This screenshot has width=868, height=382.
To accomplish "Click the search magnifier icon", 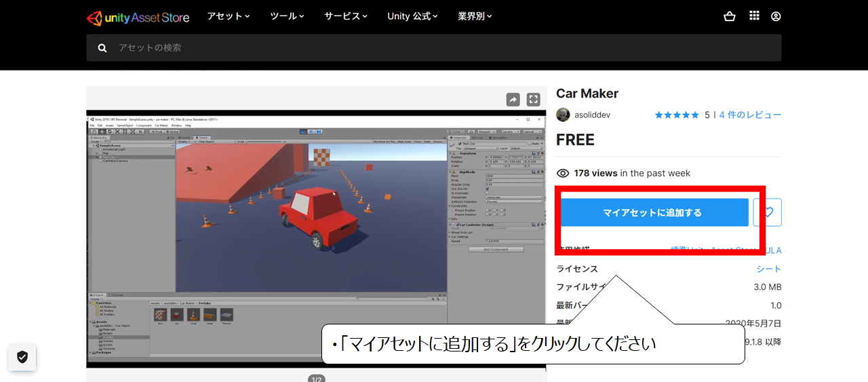I will (102, 48).
